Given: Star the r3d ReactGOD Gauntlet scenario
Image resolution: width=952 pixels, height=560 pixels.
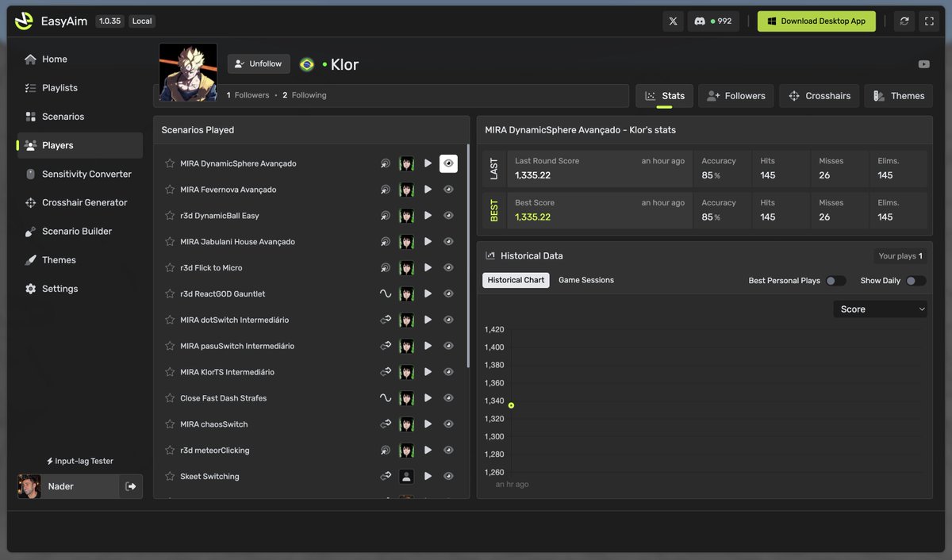Looking at the screenshot, I should [169, 293].
